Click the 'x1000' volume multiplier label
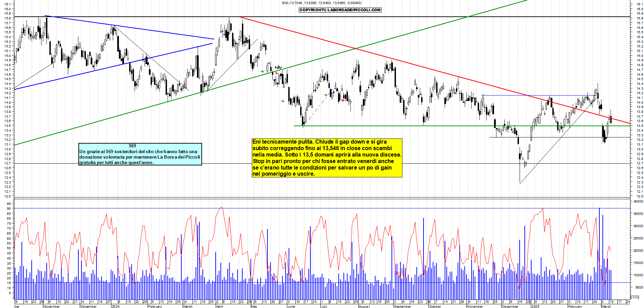Image resolution: width=644 pixels, height=308 pixels. tap(635, 297)
